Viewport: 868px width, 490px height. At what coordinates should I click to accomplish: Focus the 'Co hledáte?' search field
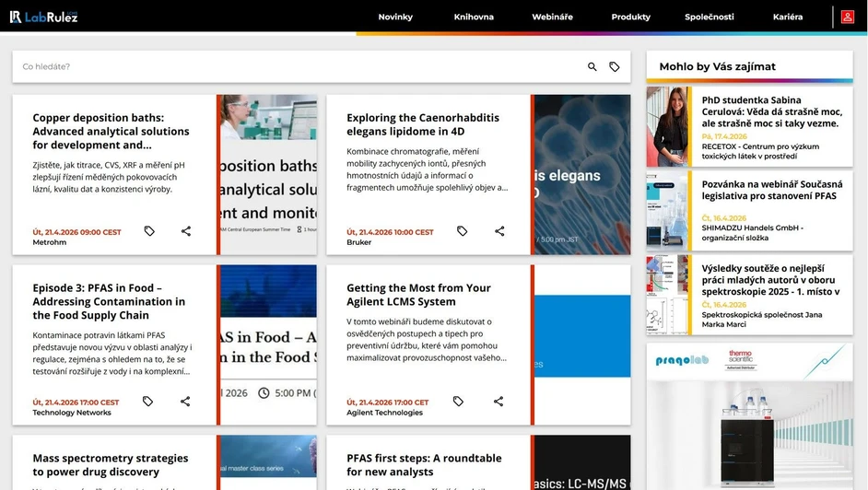(x=299, y=66)
